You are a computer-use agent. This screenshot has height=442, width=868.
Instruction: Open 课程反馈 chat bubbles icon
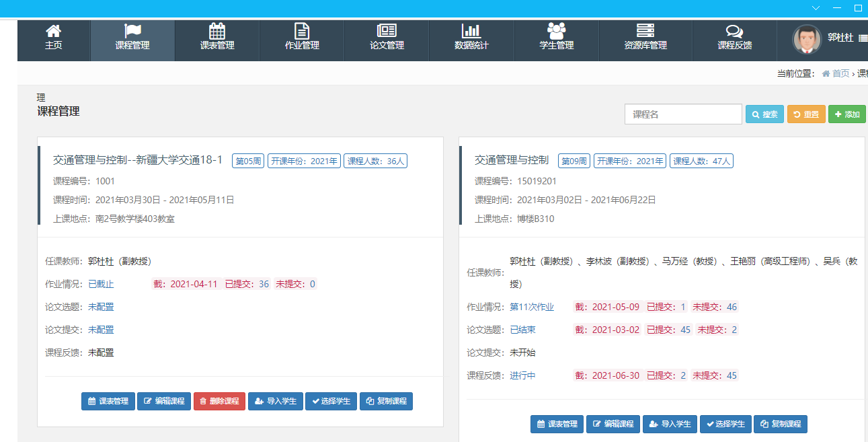point(734,31)
